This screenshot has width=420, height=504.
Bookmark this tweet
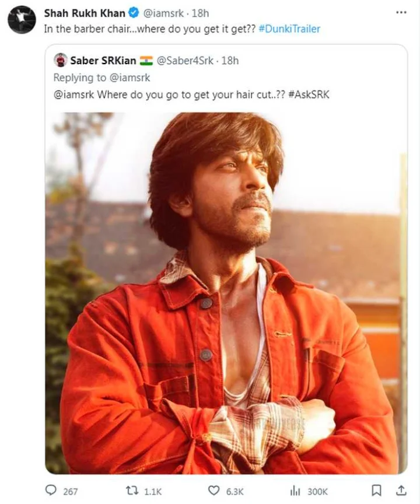tap(376, 491)
